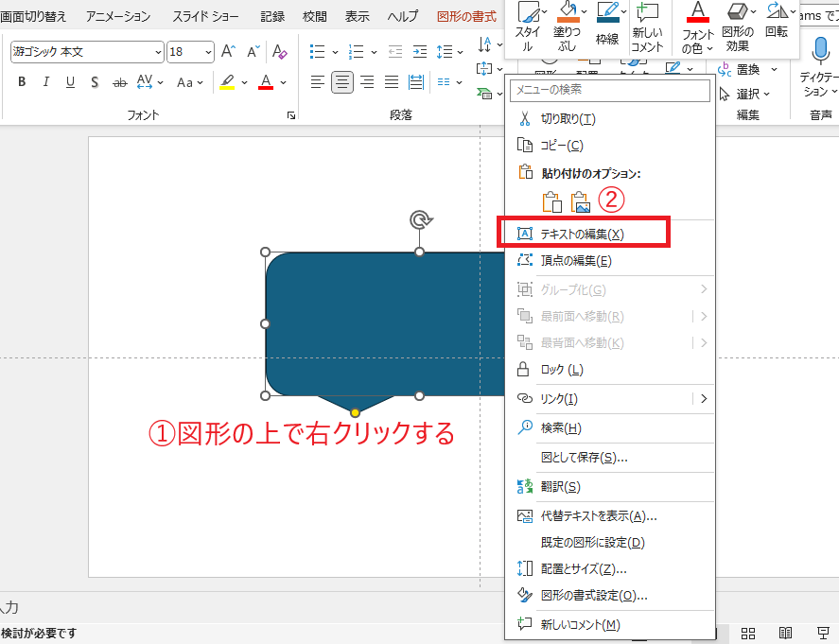Align text right
Screen dimensions: 839x644
[x=367, y=82]
